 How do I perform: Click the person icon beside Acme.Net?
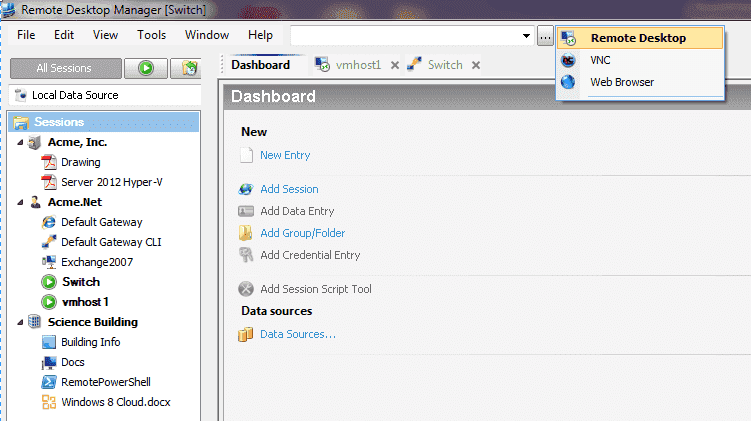tap(35, 202)
